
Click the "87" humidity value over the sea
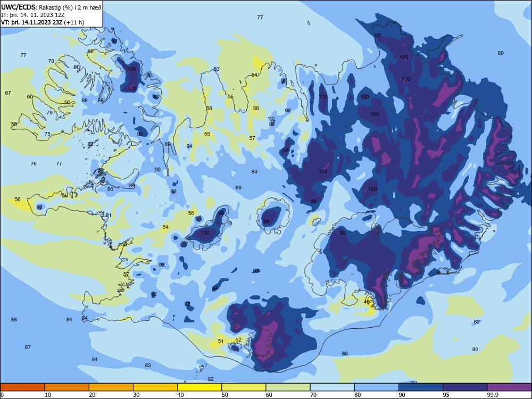[x=28, y=347]
